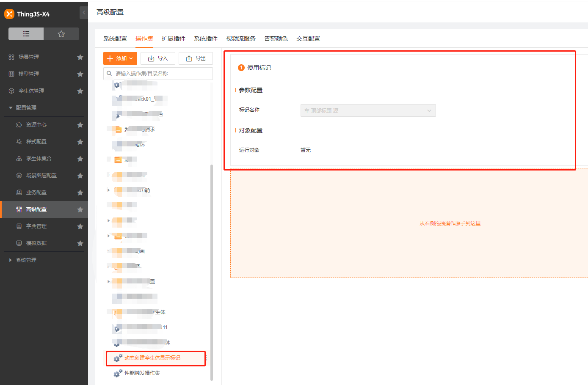Click the 孪生体集合 icon

(19, 159)
